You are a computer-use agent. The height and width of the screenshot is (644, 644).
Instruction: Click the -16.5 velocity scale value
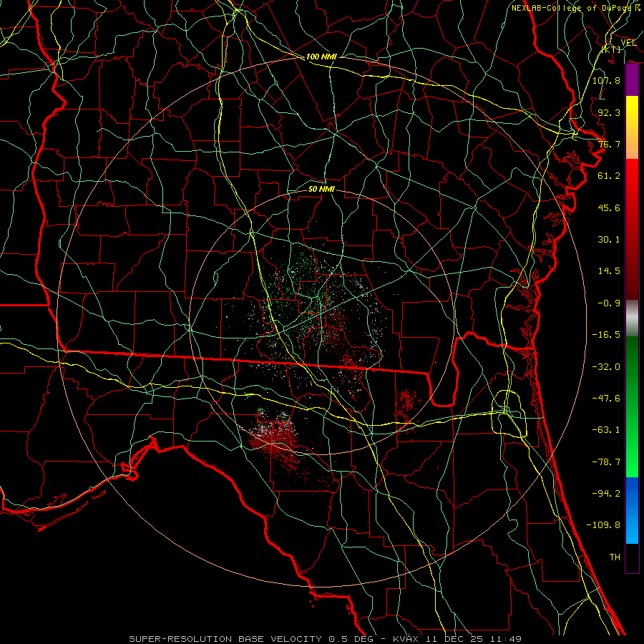pos(606,335)
